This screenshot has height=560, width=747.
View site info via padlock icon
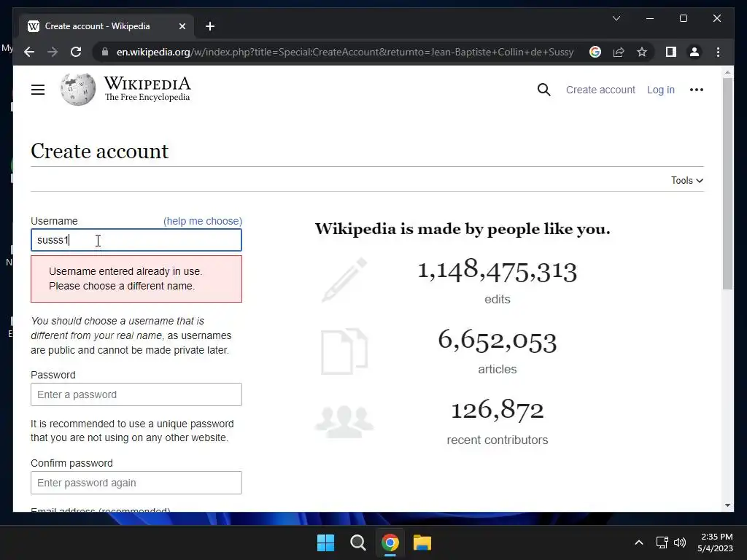(105, 52)
